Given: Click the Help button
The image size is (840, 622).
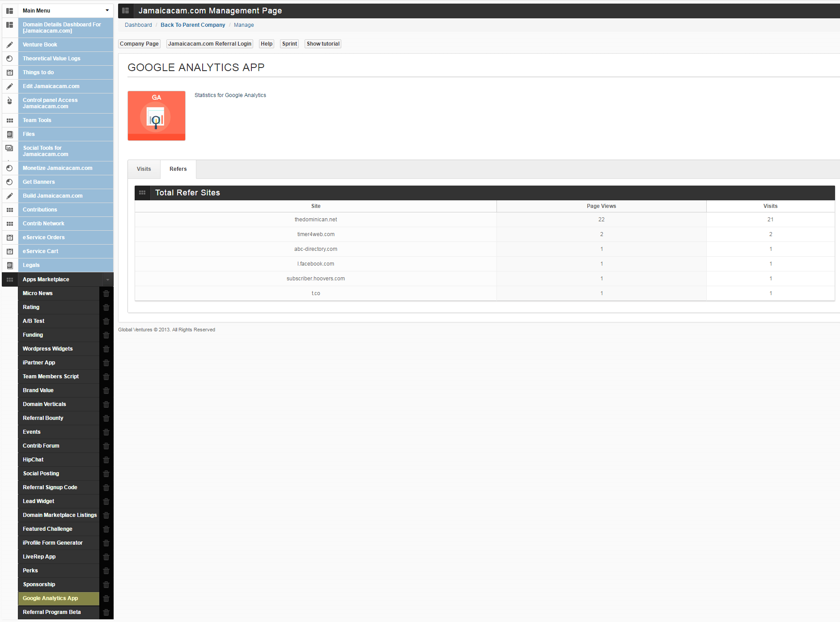Looking at the screenshot, I should 267,44.
